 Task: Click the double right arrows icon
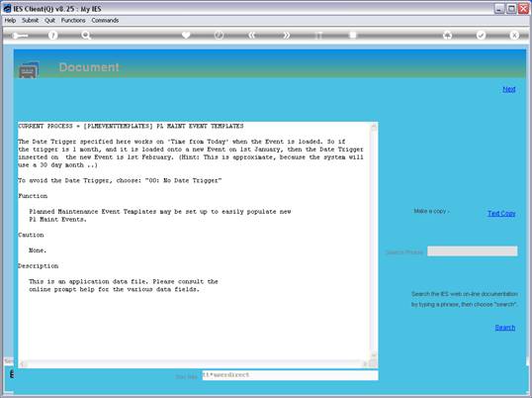(287, 35)
